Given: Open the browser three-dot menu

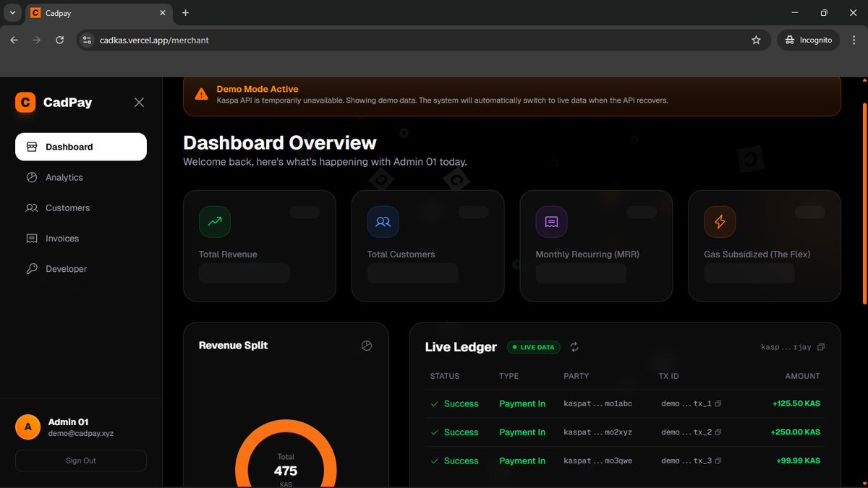Looking at the screenshot, I should coord(854,40).
